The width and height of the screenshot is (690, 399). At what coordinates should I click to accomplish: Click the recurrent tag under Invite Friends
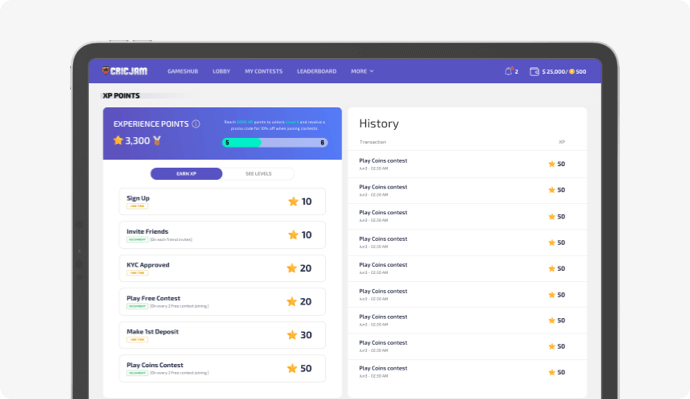[x=137, y=239]
